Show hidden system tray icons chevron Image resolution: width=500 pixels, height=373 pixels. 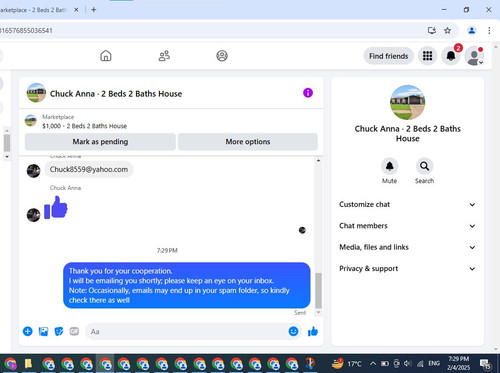point(373,363)
